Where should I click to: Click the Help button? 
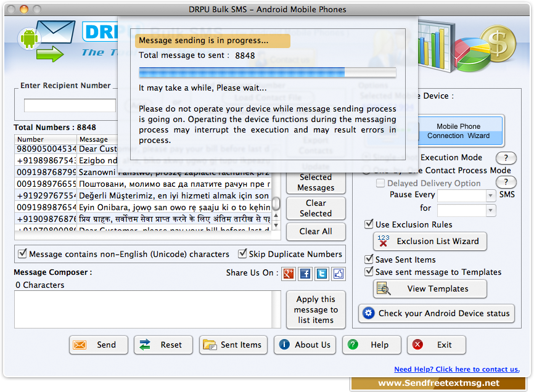372,345
